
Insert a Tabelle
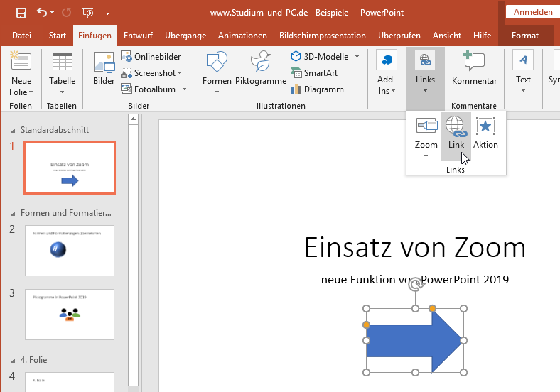62,73
